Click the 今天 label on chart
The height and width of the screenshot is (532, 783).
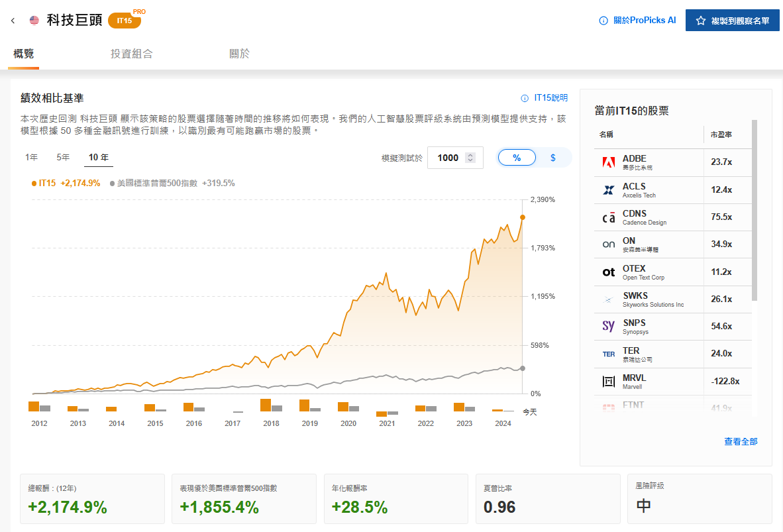coord(530,412)
